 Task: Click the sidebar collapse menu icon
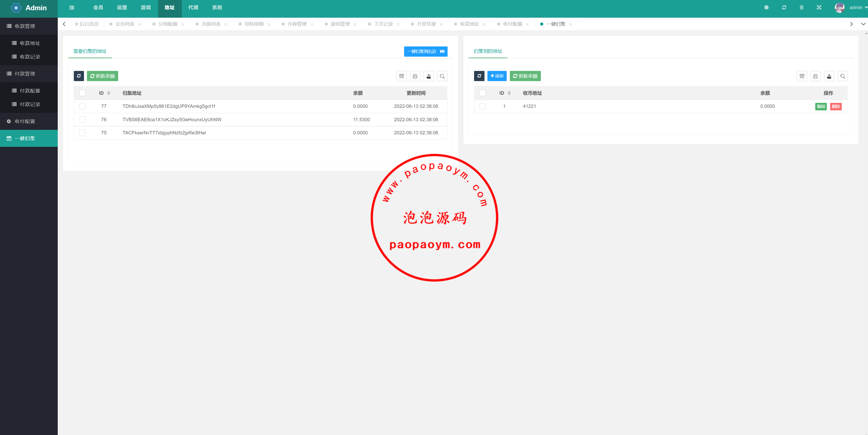[72, 7]
